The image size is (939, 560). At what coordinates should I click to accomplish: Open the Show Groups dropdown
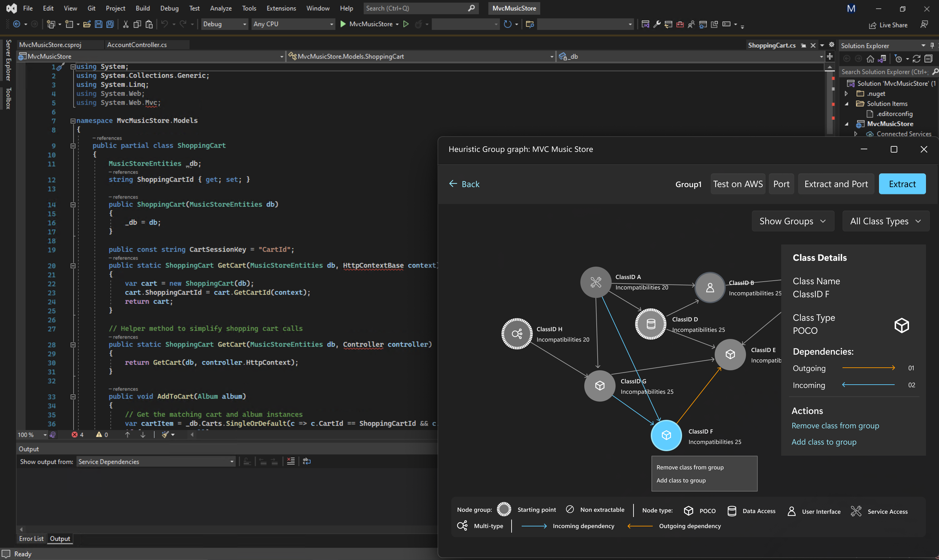[x=792, y=221]
